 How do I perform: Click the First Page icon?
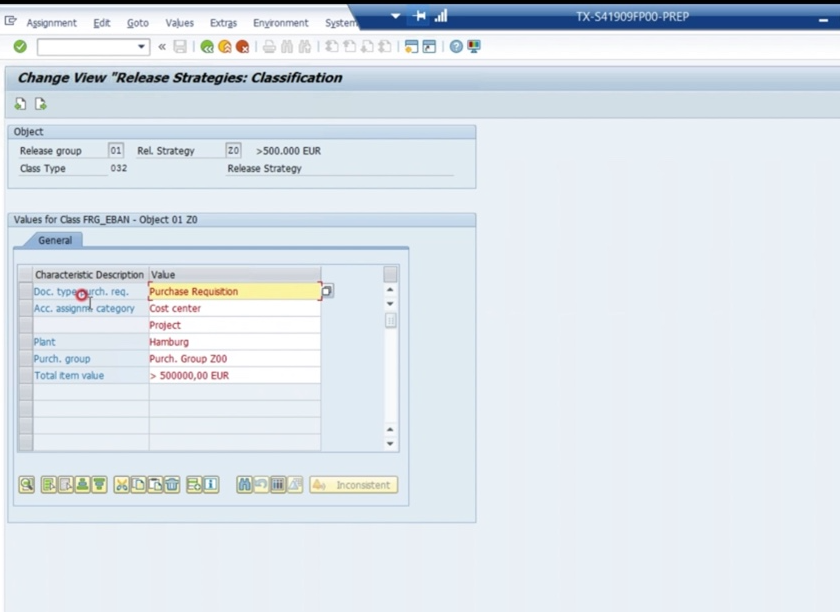[x=332, y=47]
